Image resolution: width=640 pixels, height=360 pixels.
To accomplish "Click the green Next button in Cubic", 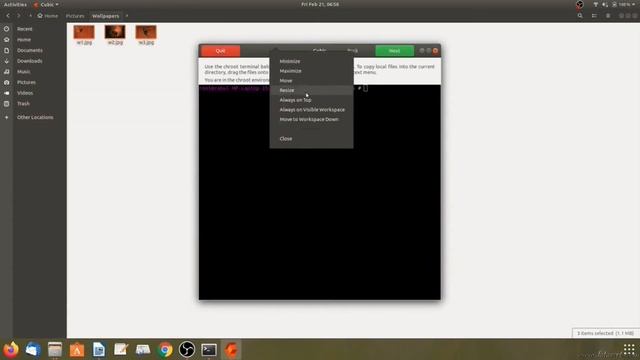I will pos(394,51).
